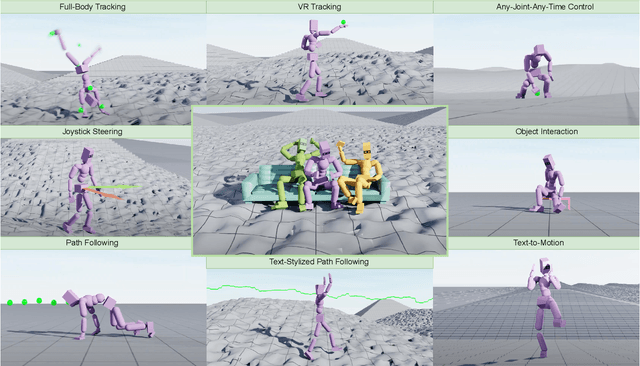Click the Text-Stylized Path Following label
This screenshot has height=366, width=640.
319,262
